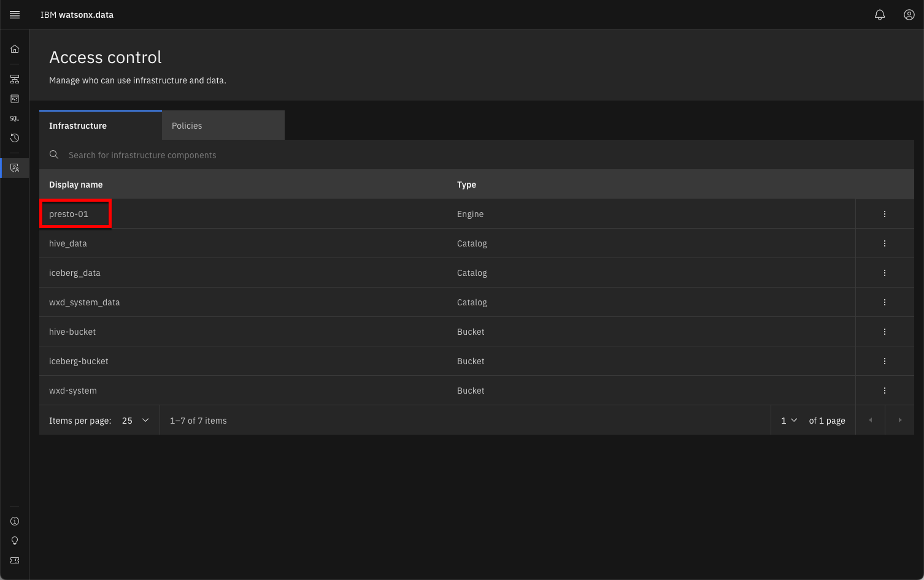Viewport: 924px width, 580px height.
Task: Click the information icon in sidebar
Action: (x=15, y=521)
